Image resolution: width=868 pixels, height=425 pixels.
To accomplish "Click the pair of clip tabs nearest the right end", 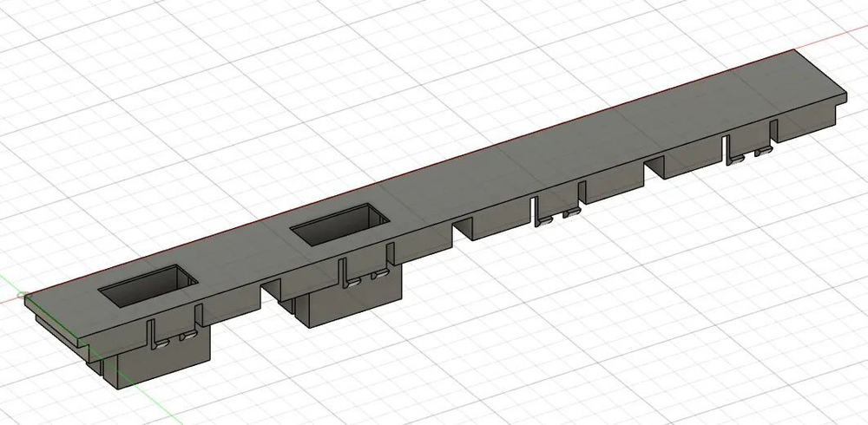I will [x=751, y=154].
